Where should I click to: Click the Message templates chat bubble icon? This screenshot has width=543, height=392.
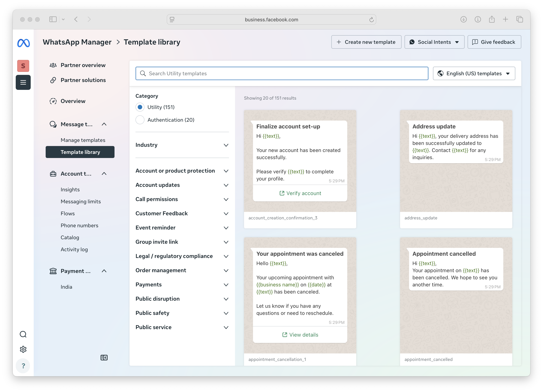[x=53, y=124]
